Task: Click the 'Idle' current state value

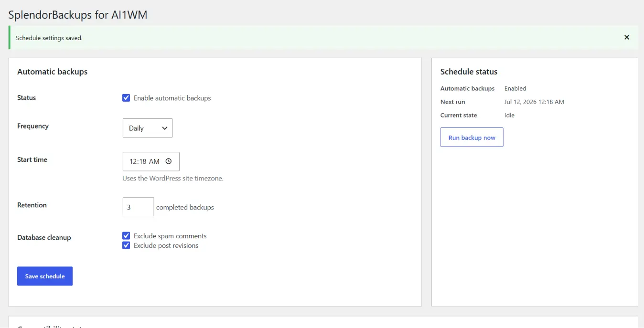Action: [509, 115]
